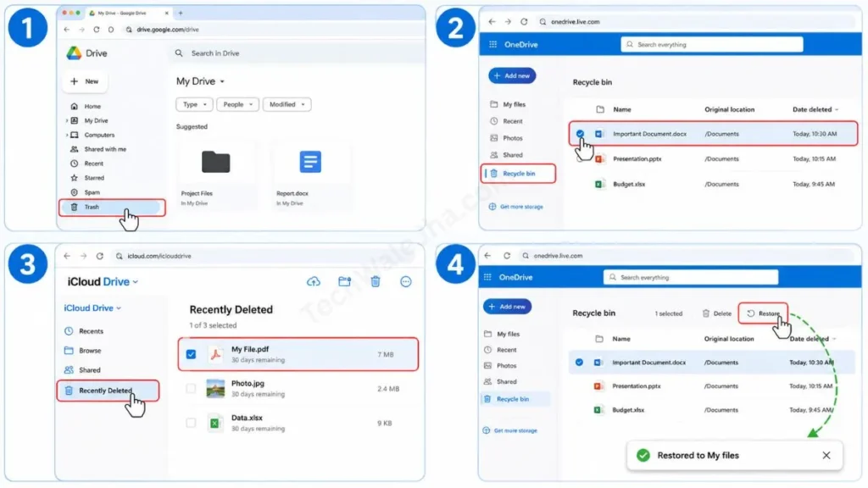Click Delete in OneDrive panel 4 toolbar
868x488 pixels.
[x=717, y=313]
